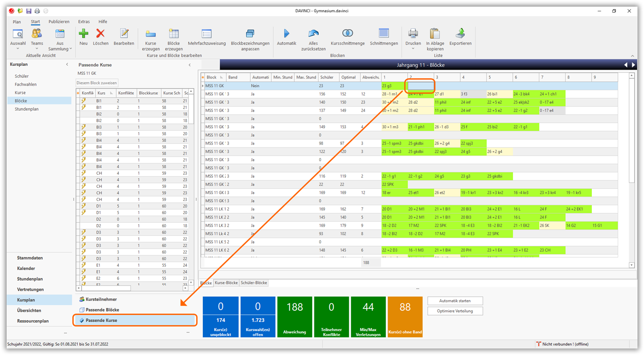Select Stundenplan in the Kursplan tree

pyautogui.click(x=27, y=109)
